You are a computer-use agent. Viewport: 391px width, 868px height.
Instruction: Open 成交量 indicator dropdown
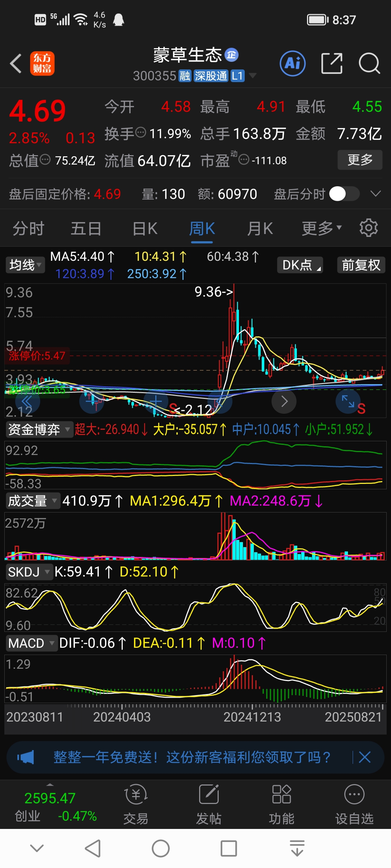tap(33, 501)
